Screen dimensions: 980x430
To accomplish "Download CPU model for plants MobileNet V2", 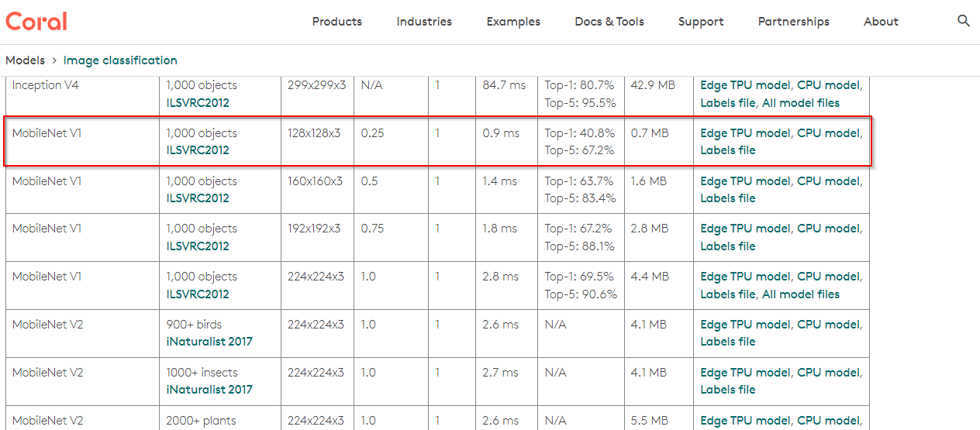I will tap(828, 421).
